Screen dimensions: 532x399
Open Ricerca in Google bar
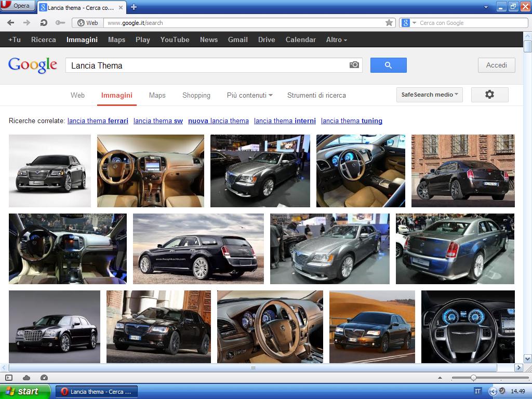point(44,39)
